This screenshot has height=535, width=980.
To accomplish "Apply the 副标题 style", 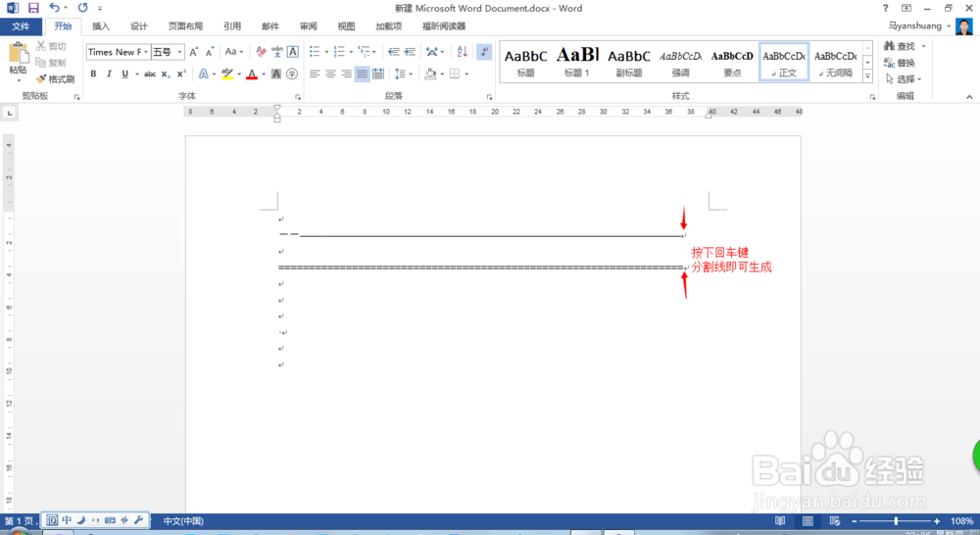I will pyautogui.click(x=629, y=62).
